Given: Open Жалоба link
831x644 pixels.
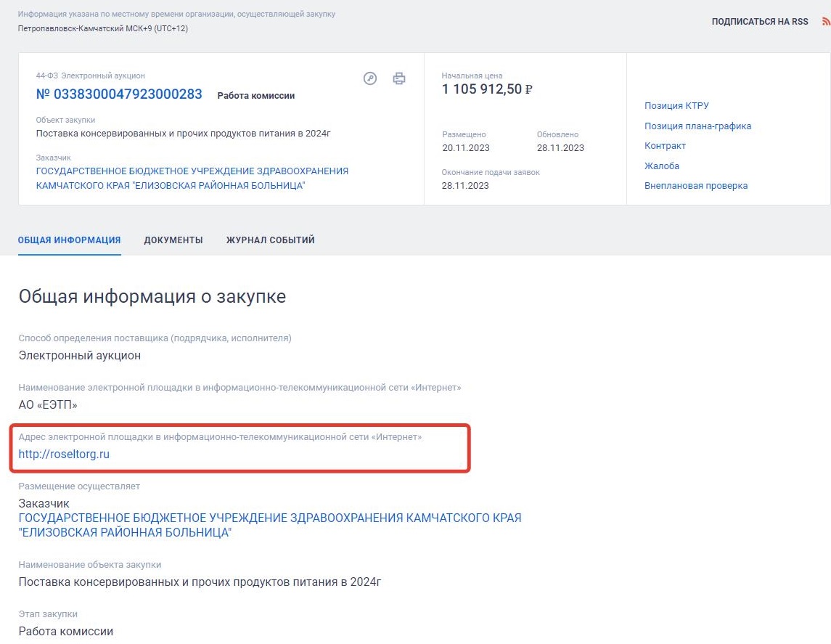Looking at the screenshot, I should coord(661,166).
